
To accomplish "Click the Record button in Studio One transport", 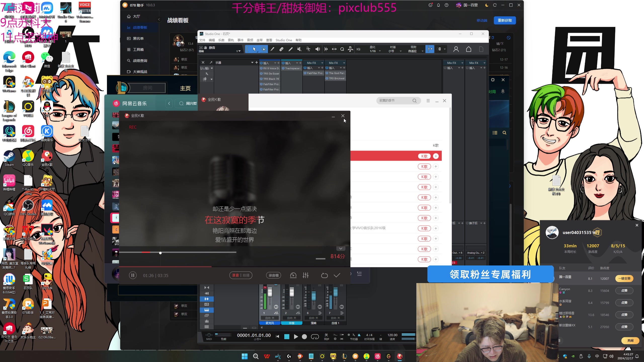I will point(304,337).
